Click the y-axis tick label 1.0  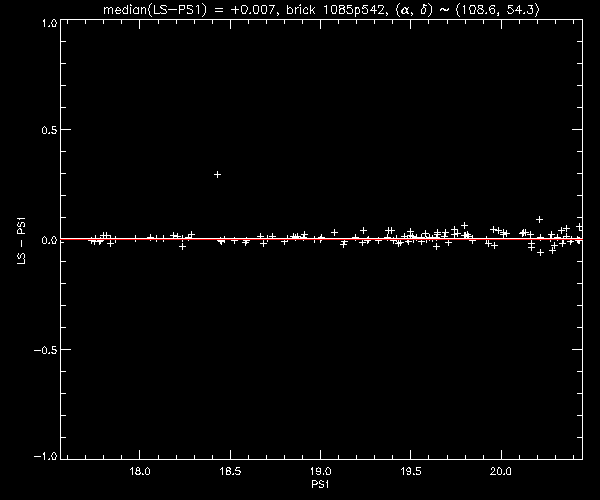[49, 23]
